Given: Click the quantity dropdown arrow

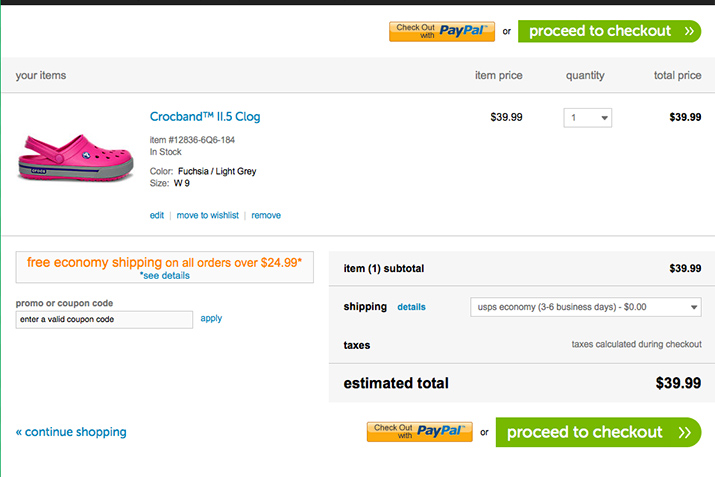Looking at the screenshot, I should (x=604, y=118).
